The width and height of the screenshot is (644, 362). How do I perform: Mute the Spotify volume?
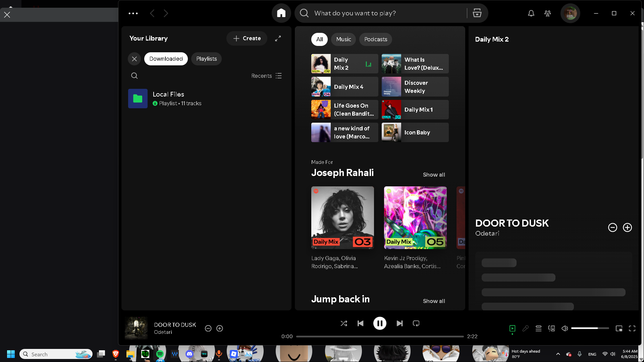(565, 328)
